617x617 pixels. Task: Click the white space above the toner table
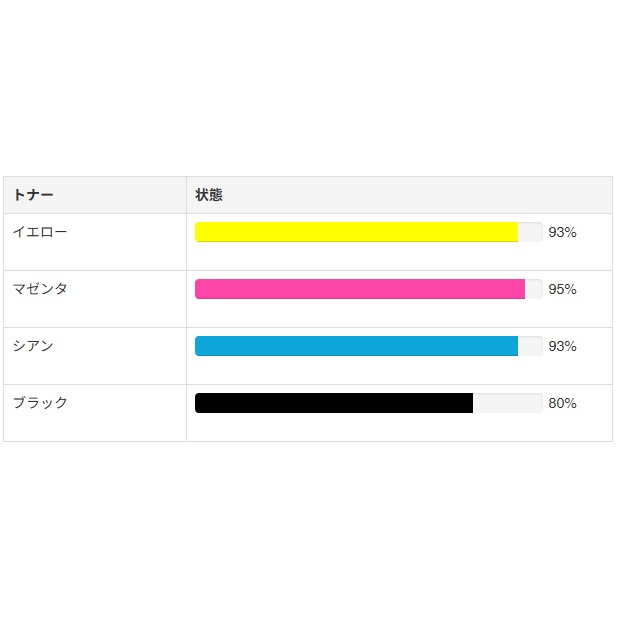[308, 90]
